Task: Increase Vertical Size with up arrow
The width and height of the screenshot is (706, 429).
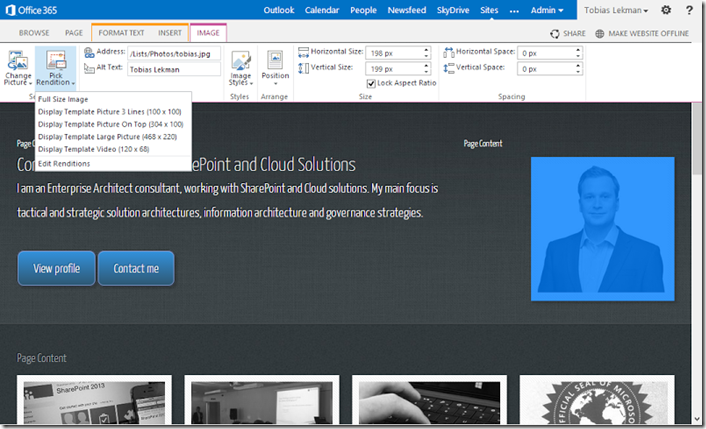Action: [x=426, y=65]
